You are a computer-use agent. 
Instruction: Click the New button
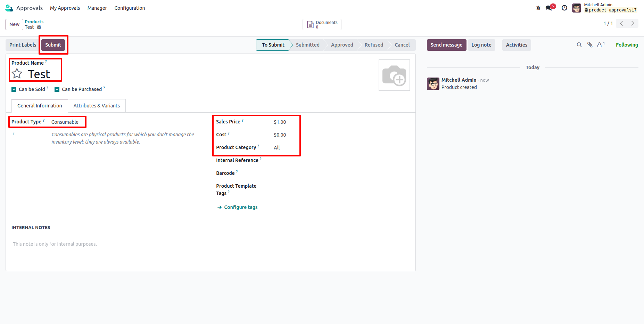point(14,24)
